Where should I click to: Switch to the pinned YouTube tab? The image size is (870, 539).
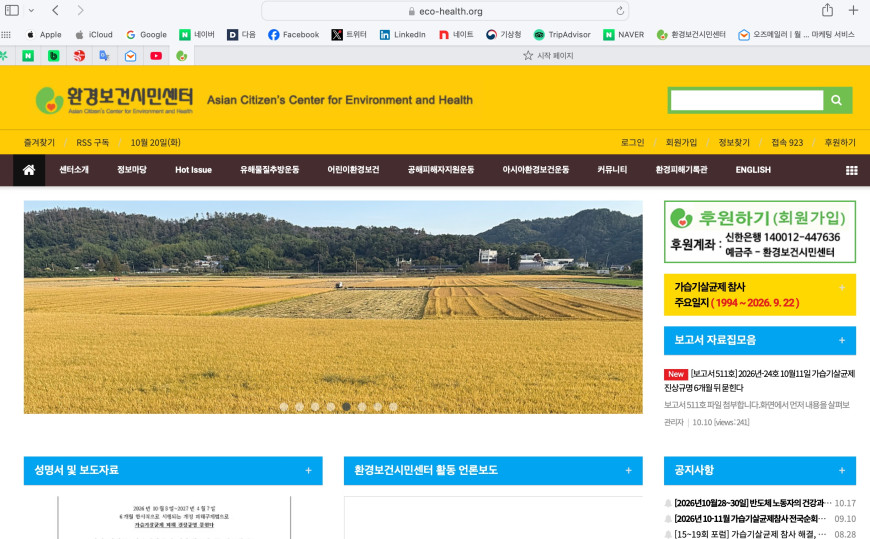tap(156, 56)
